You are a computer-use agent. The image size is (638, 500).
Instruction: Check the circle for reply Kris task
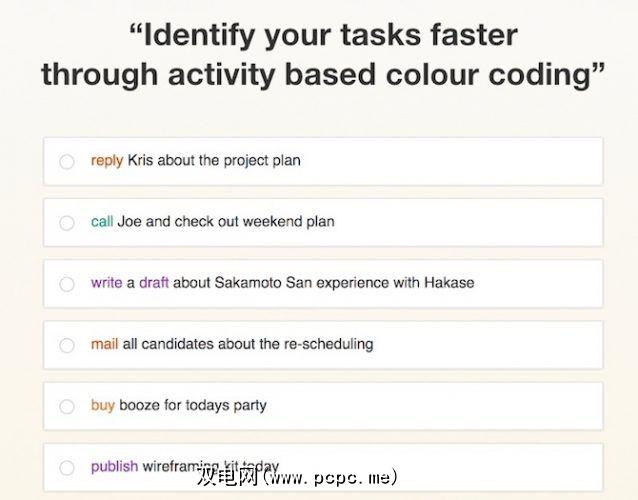(67, 162)
